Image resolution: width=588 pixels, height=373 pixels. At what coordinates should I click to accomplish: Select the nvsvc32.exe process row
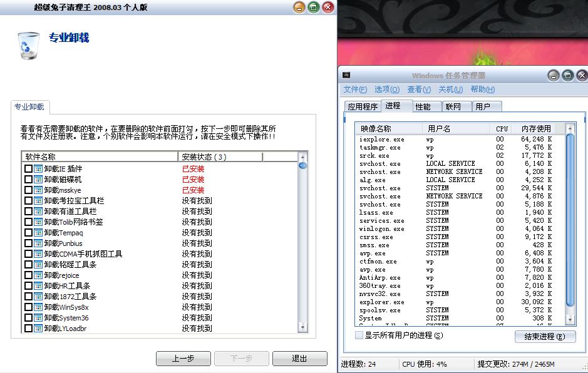(x=460, y=294)
